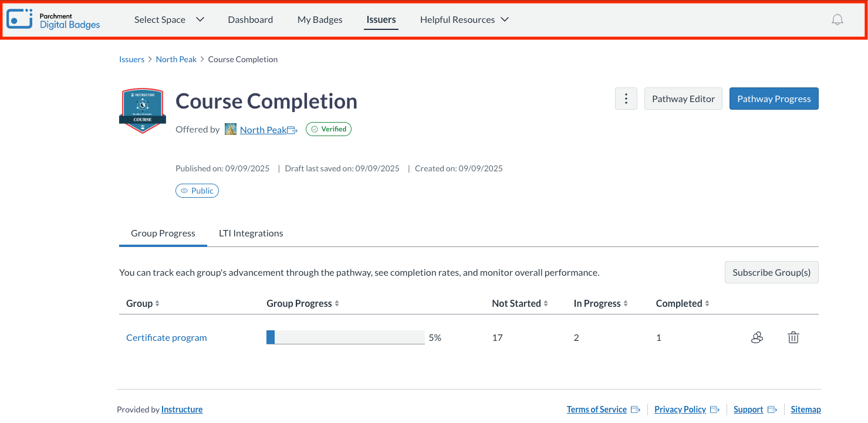Click the Parchment Digital Badges logo

tap(53, 19)
